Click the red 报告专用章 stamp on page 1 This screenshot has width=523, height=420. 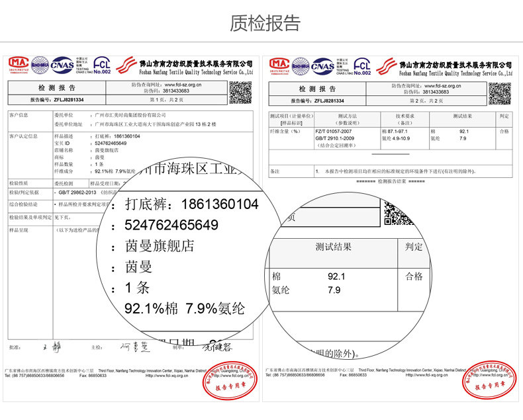(230, 381)
